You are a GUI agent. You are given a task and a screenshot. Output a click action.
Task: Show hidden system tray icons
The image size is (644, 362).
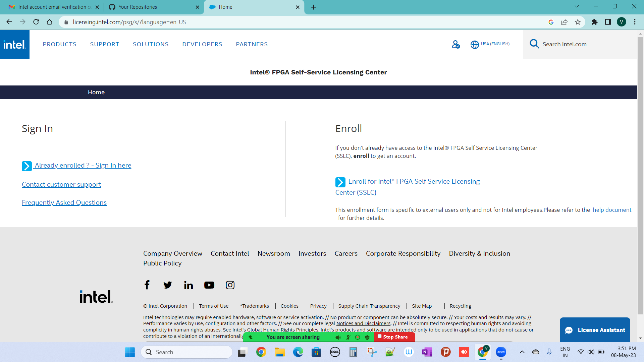522,352
